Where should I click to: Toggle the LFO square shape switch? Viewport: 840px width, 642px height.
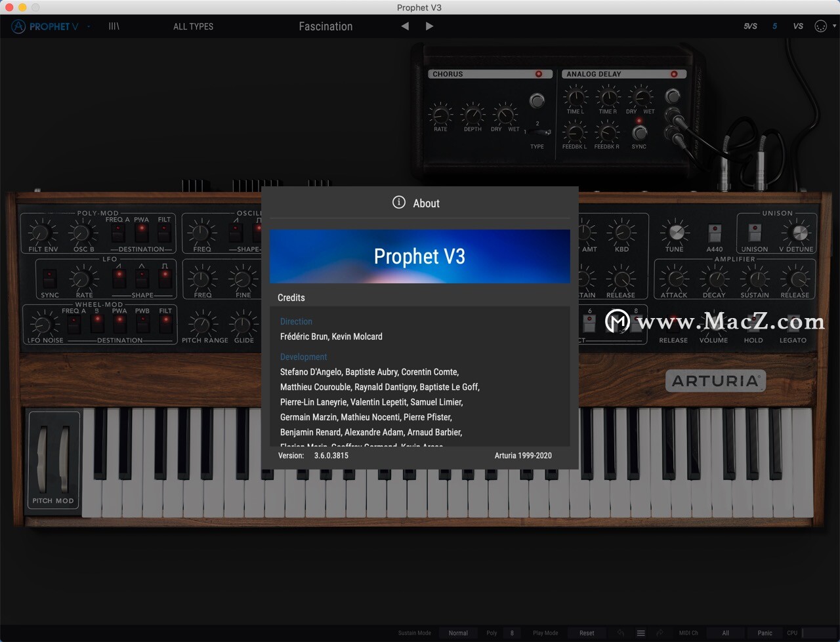coord(165,278)
